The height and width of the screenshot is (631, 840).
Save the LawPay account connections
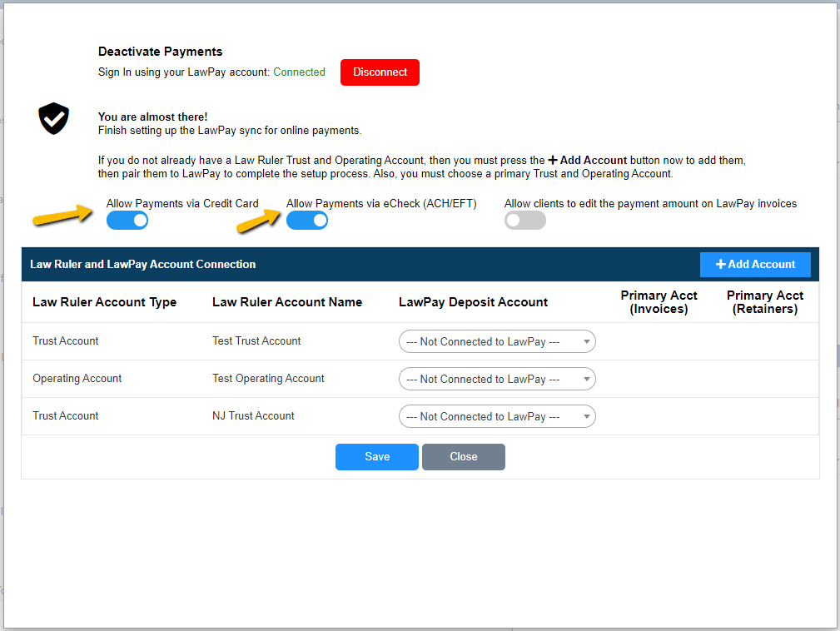377,457
